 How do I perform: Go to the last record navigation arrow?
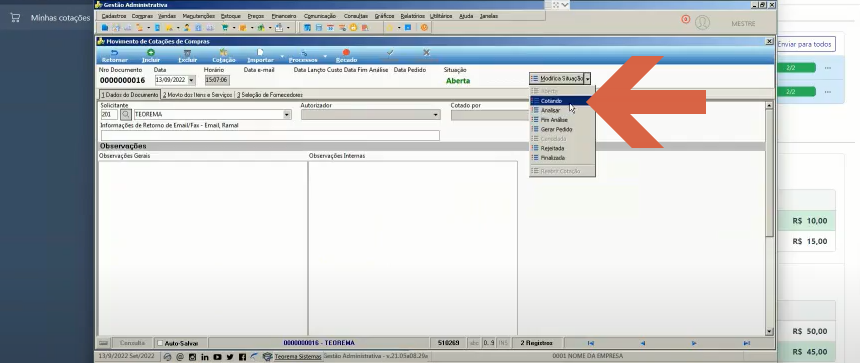click(x=746, y=343)
